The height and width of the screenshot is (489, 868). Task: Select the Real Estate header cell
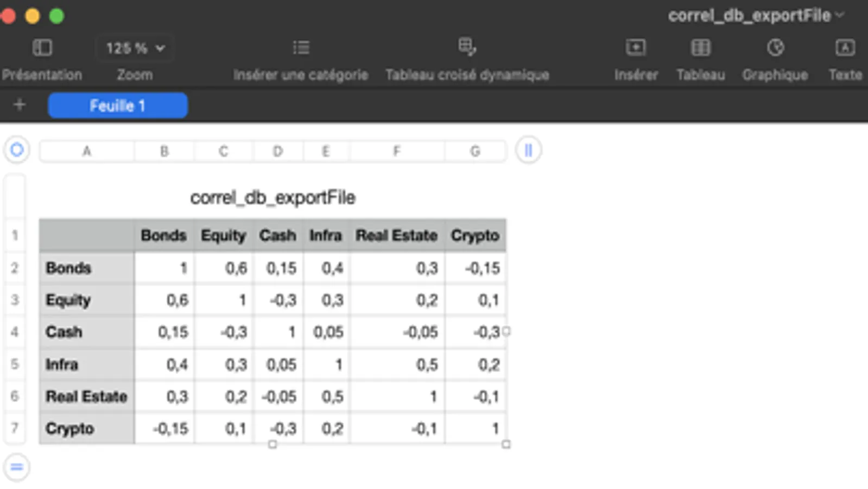pos(396,235)
